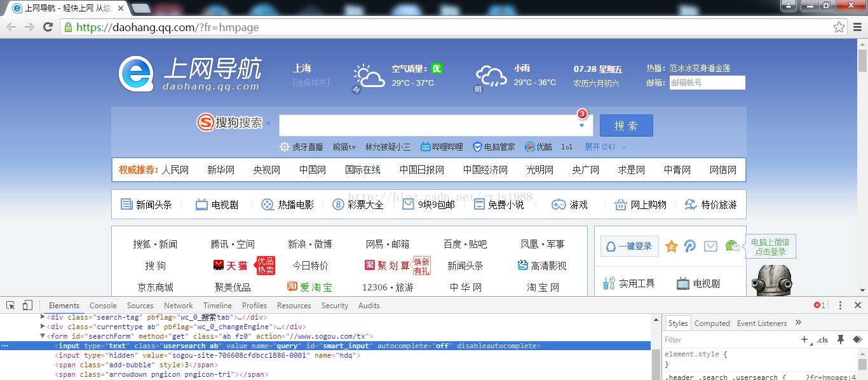The height and width of the screenshot is (380, 868).
Task: Toggle element state with the pin icon
Action: pyautogui.click(x=841, y=340)
